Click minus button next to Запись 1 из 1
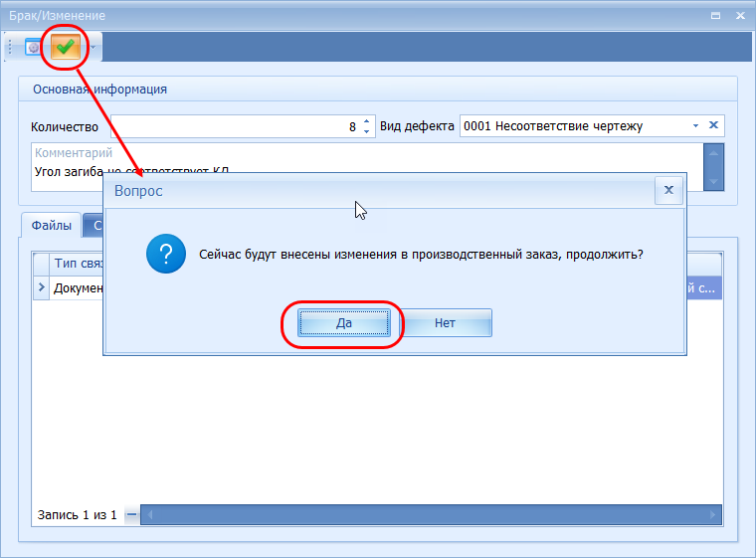Screen dimensions: 756x558 131,515
